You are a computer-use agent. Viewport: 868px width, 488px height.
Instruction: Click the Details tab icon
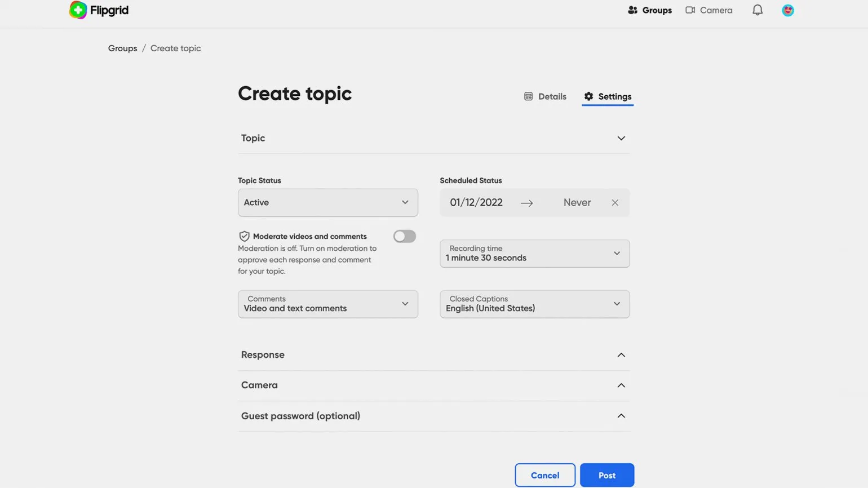pyautogui.click(x=528, y=96)
